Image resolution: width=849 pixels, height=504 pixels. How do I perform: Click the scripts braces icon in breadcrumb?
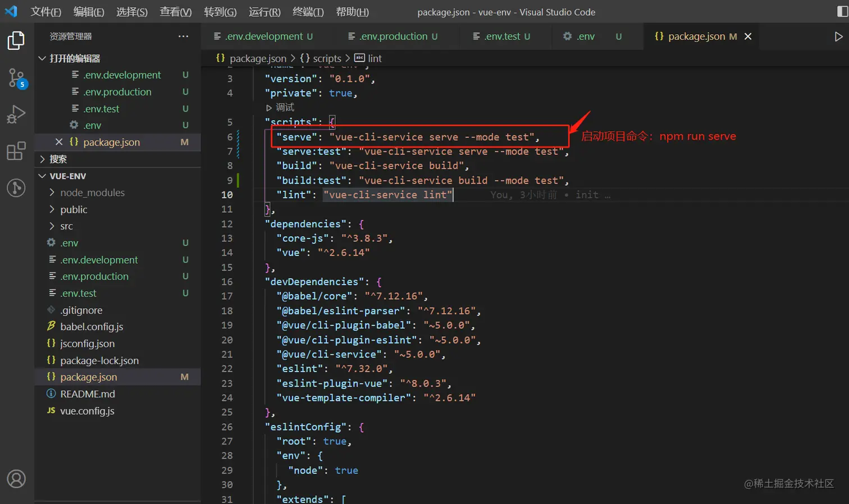[305, 58]
